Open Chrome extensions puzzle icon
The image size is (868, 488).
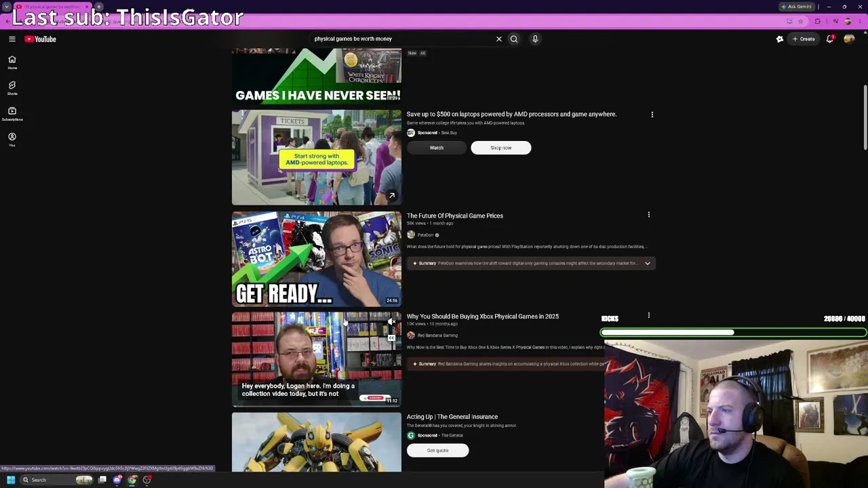click(818, 21)
